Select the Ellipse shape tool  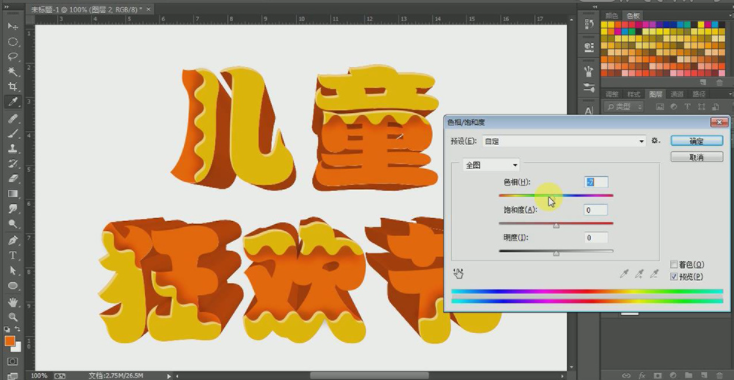click(13, 285)
